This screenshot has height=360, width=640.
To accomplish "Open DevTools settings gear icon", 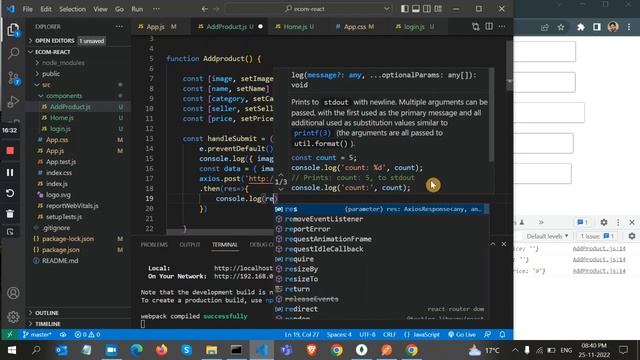I will 604,222.
